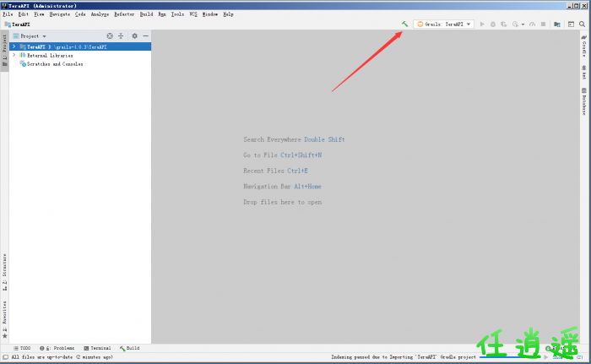Click 'Navigation Bar Alt+Home' hint text

pyautogui.click(x=282, y=187)
